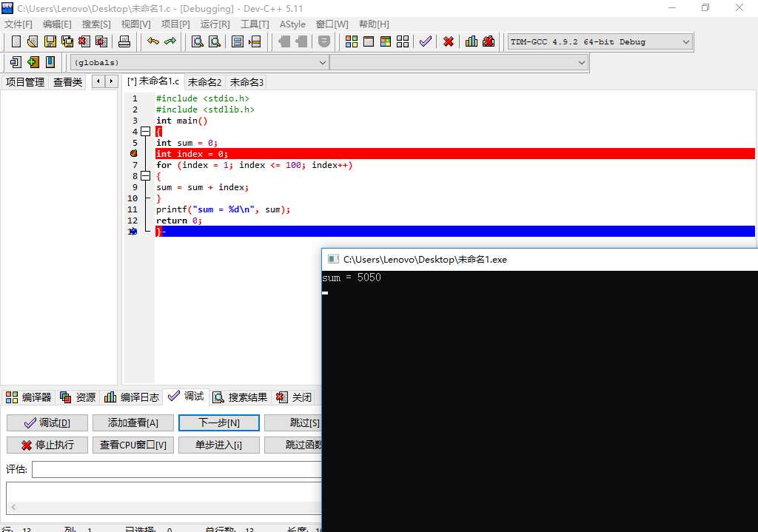Click the right tab scroll arrow
Viewport: 758px width, 532px height.
(x=111, y=81)
